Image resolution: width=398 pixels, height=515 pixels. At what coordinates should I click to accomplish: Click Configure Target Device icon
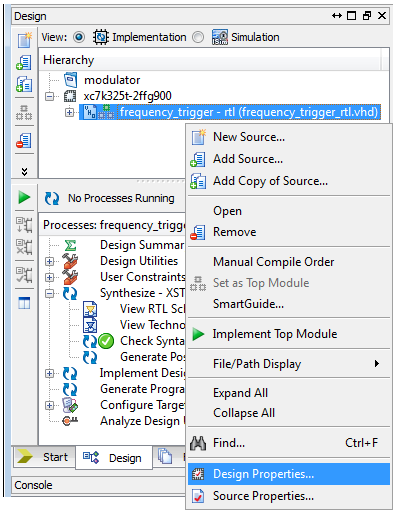70,405
